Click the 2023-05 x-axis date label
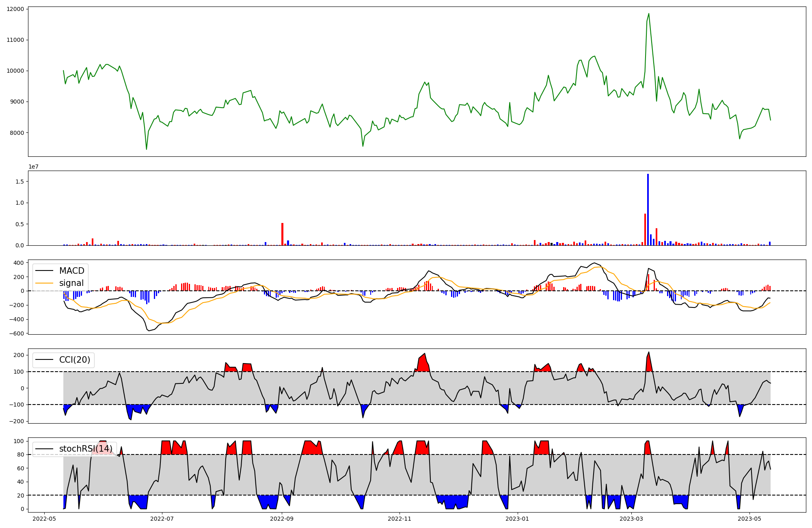812x528 pixels. coord(749,519)
